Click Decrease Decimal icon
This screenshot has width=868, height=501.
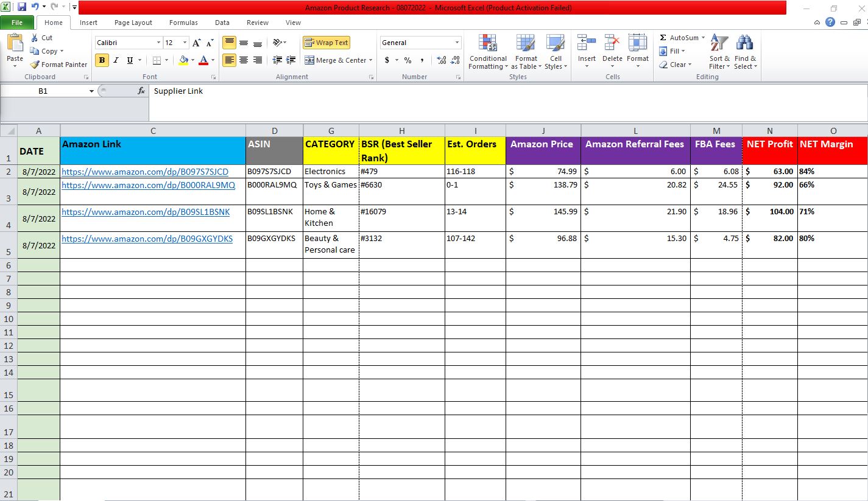tap(455, 60)
